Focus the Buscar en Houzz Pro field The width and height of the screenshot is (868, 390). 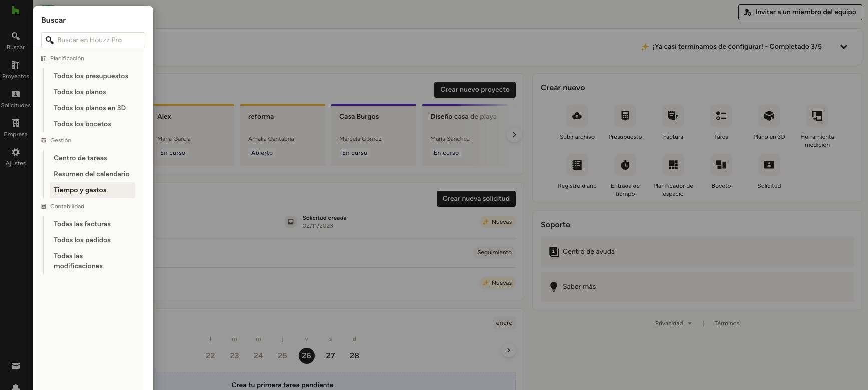(x=98, y=40)
